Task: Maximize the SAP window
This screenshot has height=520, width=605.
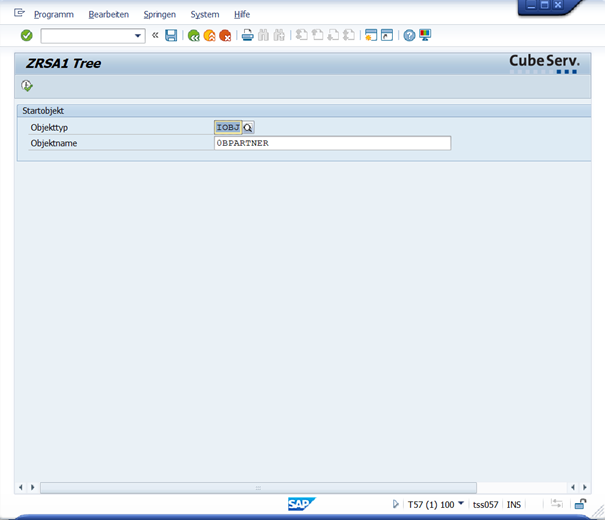Action: point(544,5)
